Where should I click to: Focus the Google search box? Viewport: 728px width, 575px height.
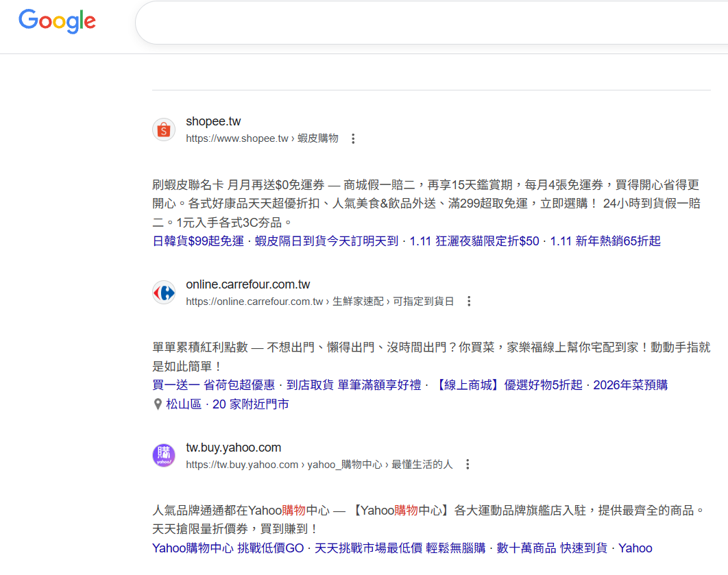(432, 23)
